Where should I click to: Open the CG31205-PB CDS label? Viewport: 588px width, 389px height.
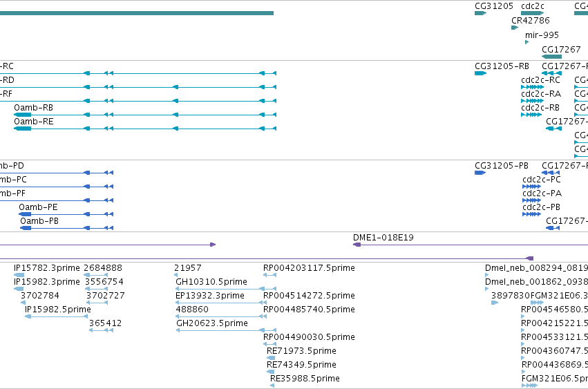pyautogui.click(x=502, y=165)
